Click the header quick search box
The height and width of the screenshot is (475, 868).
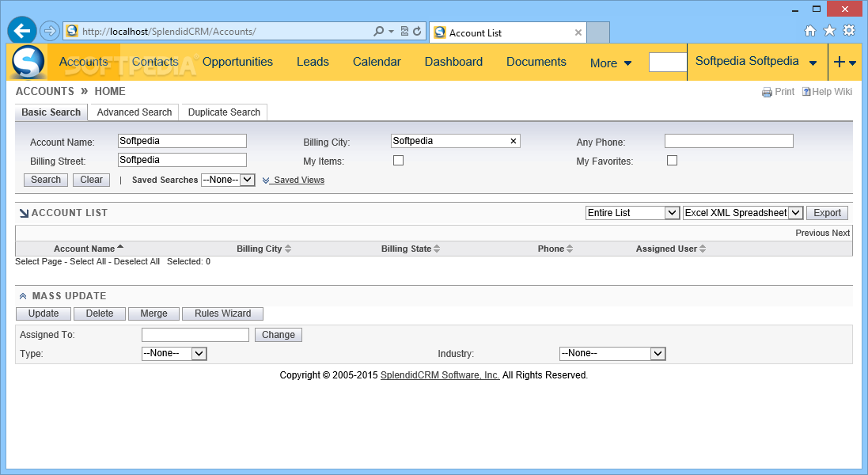click(x=668, y=62)
